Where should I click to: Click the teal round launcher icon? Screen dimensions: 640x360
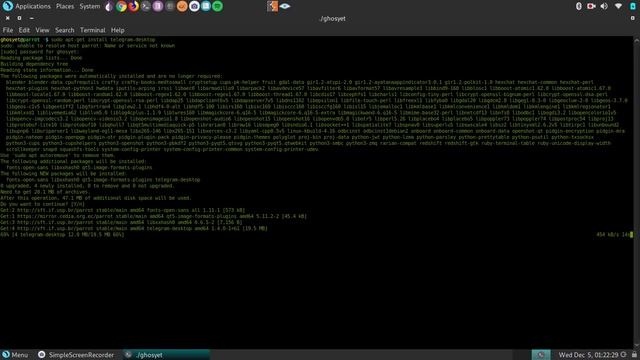pyautogui.click(x=206, y=6)
